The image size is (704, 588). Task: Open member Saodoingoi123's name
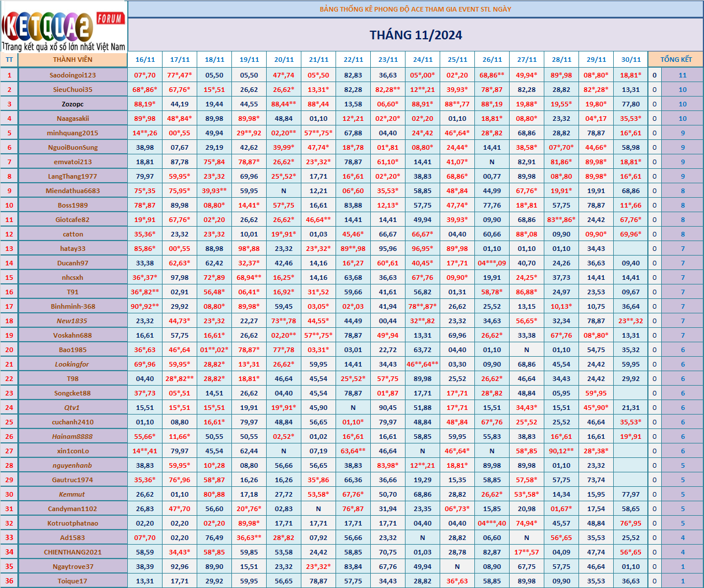(x=72, y=75)
